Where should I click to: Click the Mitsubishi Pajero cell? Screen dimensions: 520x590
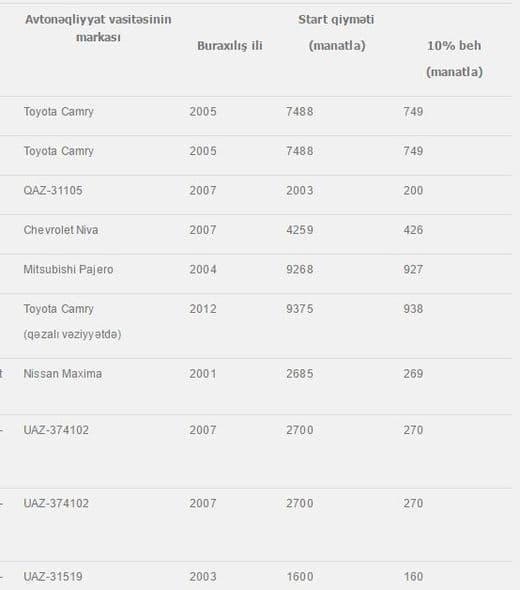point(68,269)
